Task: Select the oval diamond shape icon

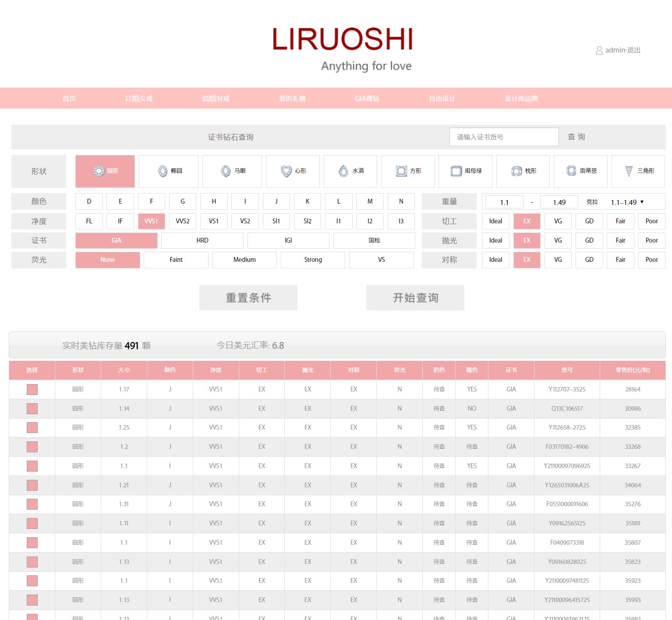Action: [x=163, y=171]
